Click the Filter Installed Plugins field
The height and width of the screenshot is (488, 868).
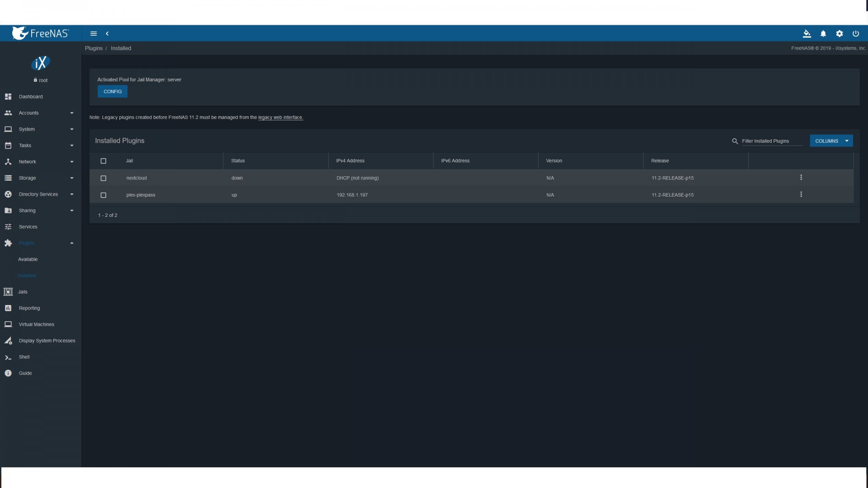(x=771, y=141)
